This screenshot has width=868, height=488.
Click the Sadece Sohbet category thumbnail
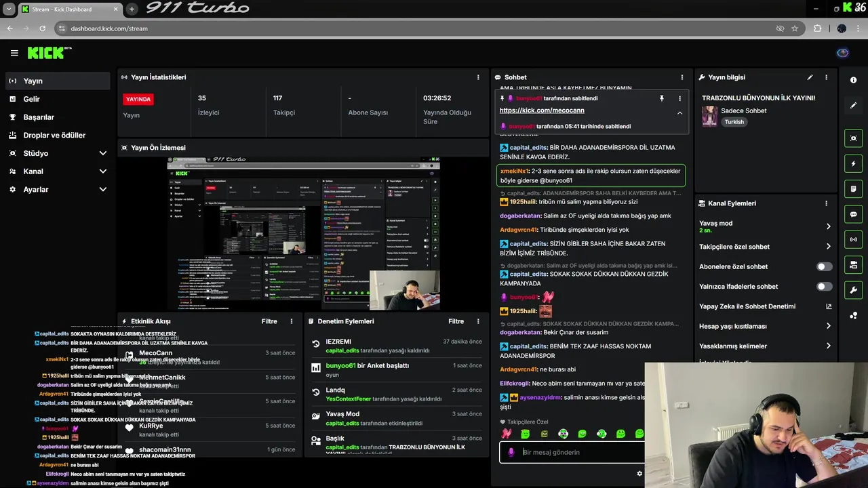[x=709, y=116]
